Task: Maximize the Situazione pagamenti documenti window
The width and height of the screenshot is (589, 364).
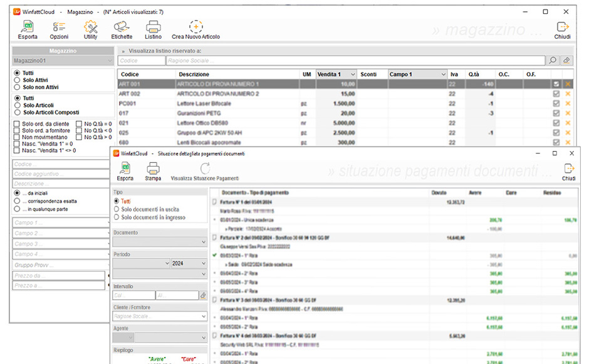Action: (555, 153)
